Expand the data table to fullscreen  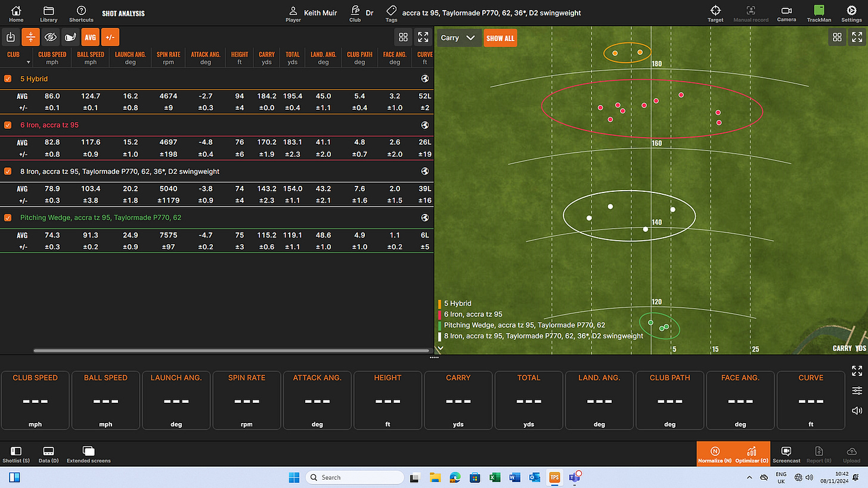pyautogui.click(x=423, y=37)
